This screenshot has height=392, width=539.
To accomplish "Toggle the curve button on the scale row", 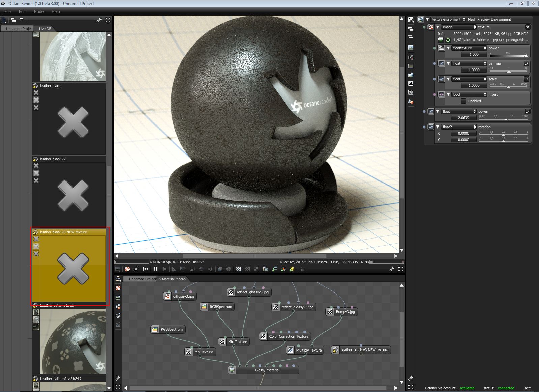I will (x=526, y=79).
